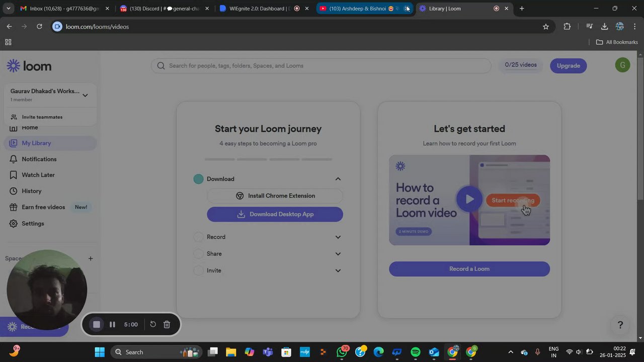Expand the Invite step chevron
The image size is (644, 362).
(338, 270)
